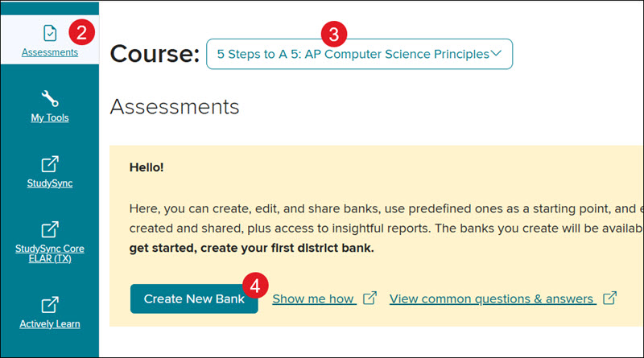
Task: Go to My Tools sidebar item
Action: click(x=50, y=117)
